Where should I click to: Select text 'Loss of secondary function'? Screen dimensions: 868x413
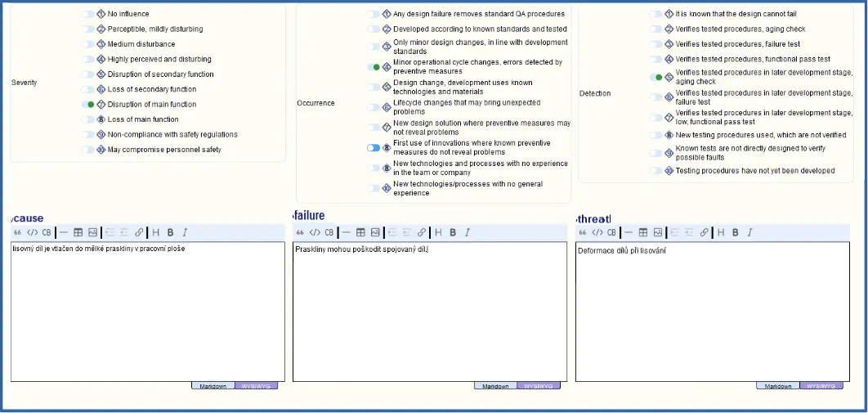click(152, 89)
